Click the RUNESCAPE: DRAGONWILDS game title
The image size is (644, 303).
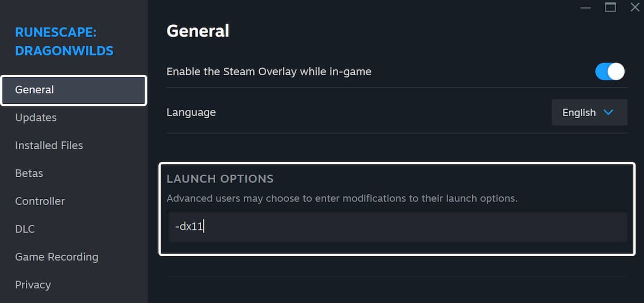(64, 42)
